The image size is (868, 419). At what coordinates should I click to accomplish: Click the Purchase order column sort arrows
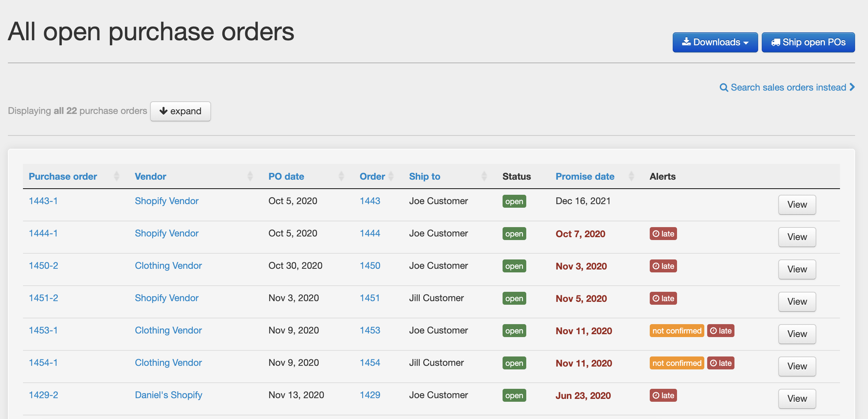(x=116, y=176)
